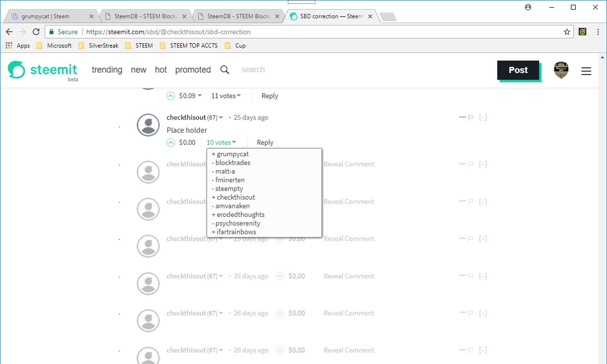Image resolution: width=607 pixels, height=364 pixels.
Task: Expand the 11 votes dropdown
Action: click(226, 96)
